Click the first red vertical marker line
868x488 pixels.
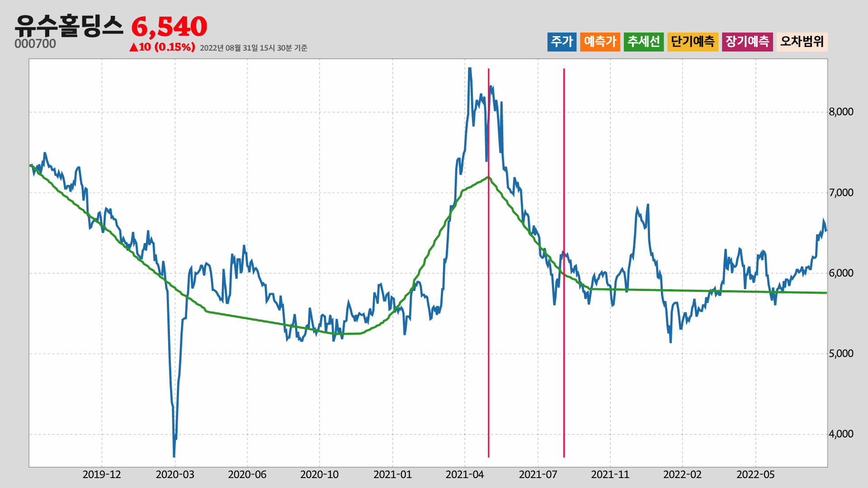click(x=488, y=263)
